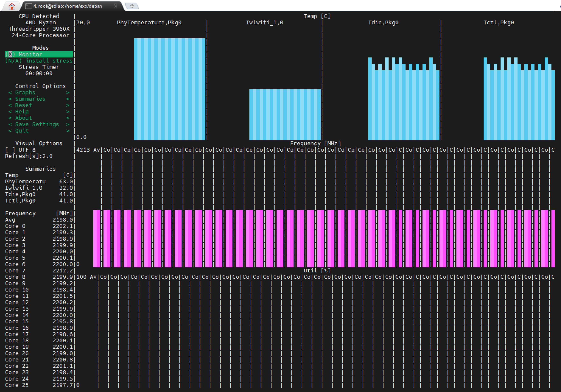This screenshot has height=392, width=561.
Task: Click the Util [%] graph title
Action: click(x=317, y=271)
